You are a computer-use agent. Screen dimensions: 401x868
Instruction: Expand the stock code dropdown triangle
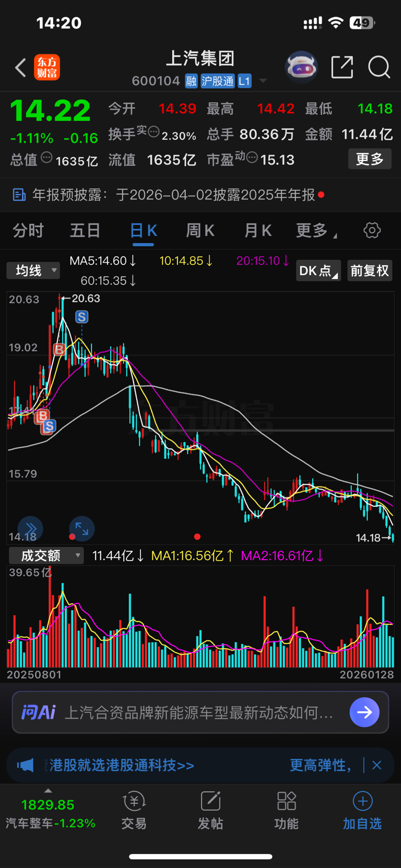263,81
